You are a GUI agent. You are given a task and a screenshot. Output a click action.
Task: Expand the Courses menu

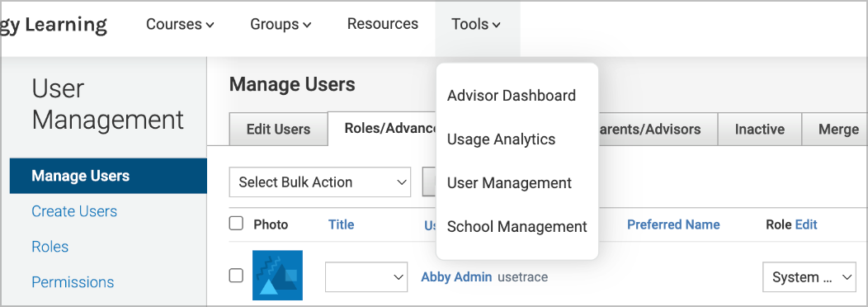[180, 25]
